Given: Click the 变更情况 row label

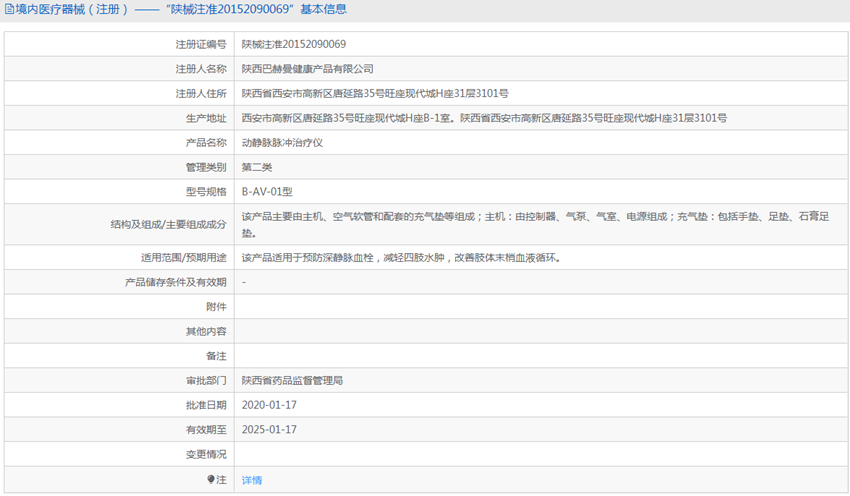Looking at the screenshot, I should 206,455.
